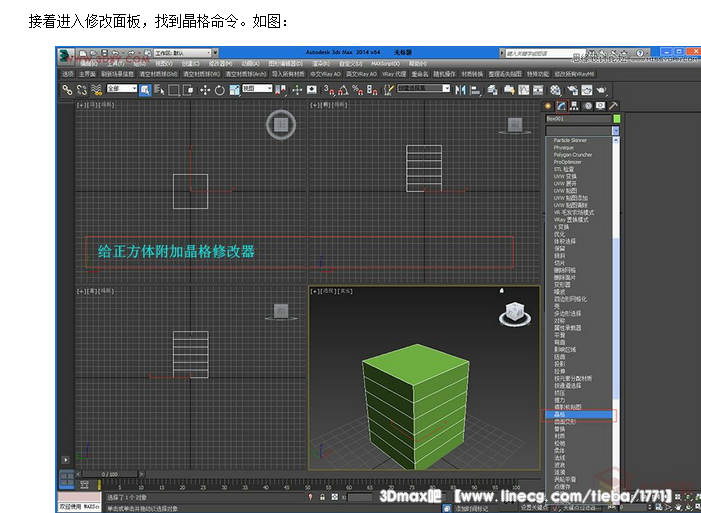Viewport: 701px width, 513px height.
Task: Open the Utilities hammer panel tab
Action: 613,106
